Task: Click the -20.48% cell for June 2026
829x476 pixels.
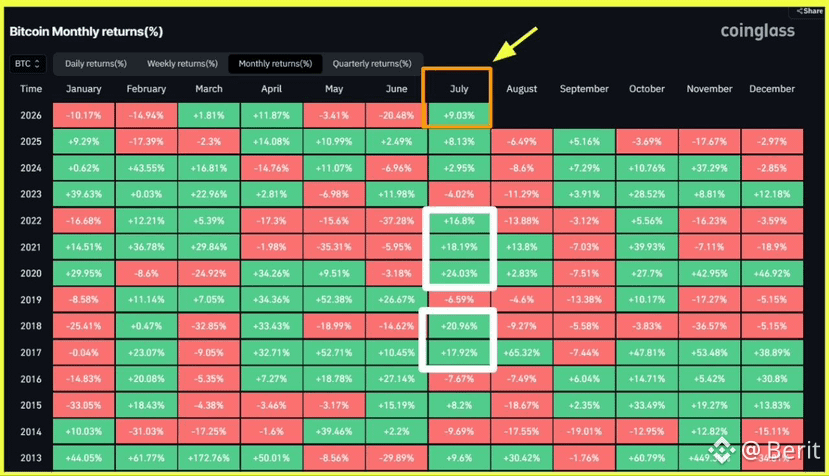Action: click(x=397, y=115)
